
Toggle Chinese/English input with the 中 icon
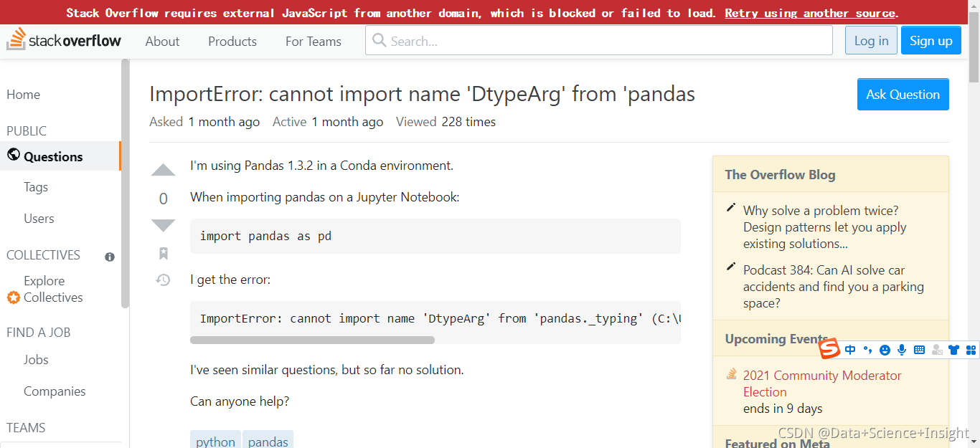[x=850, y=350]
